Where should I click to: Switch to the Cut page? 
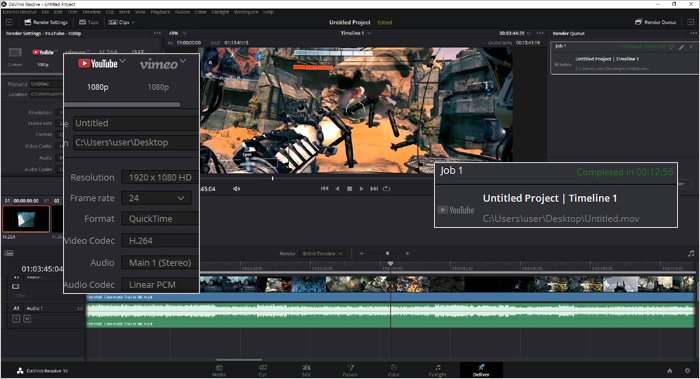[x=262, y=370]
